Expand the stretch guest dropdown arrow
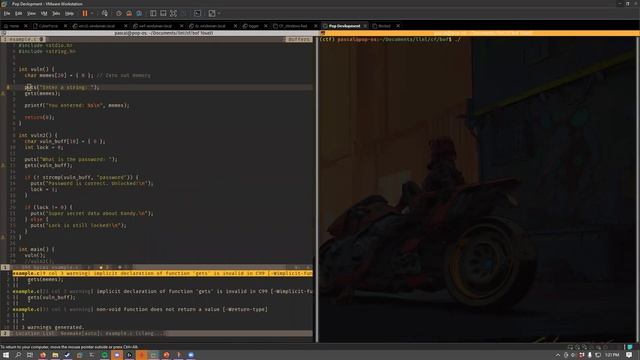The width and height of the screenshot is (640, 360). (x=219, y=13)
